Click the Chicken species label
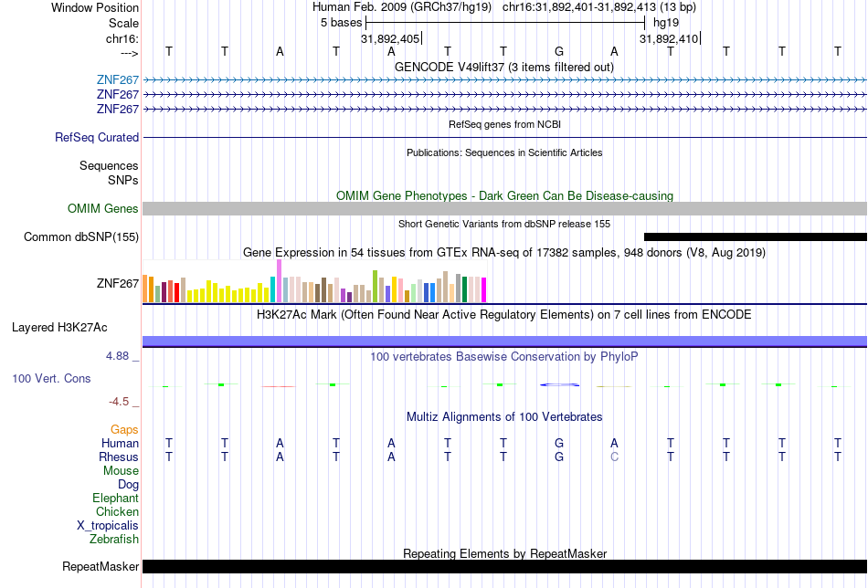Screen dimensions: 868x588 point(117,511)
